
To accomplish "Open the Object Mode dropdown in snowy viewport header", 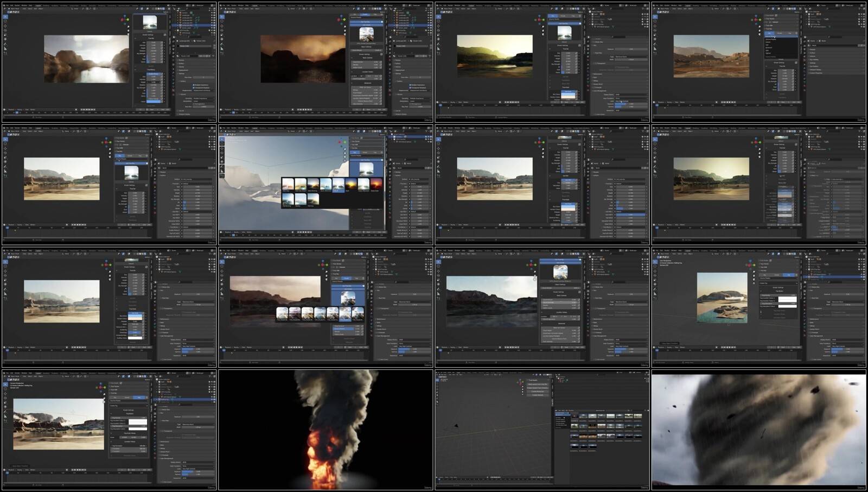I will [x=232, y=131].
